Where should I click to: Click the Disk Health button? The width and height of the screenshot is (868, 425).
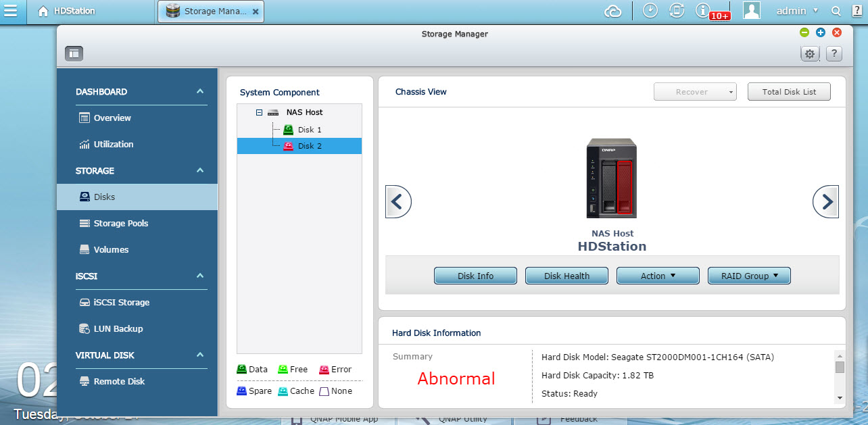coord(566,276)
